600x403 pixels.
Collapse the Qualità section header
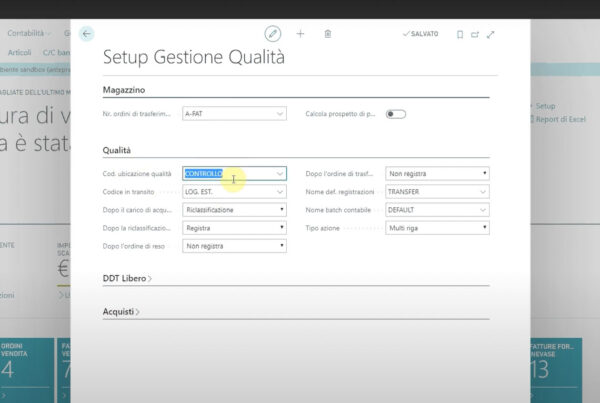point(117,150)
